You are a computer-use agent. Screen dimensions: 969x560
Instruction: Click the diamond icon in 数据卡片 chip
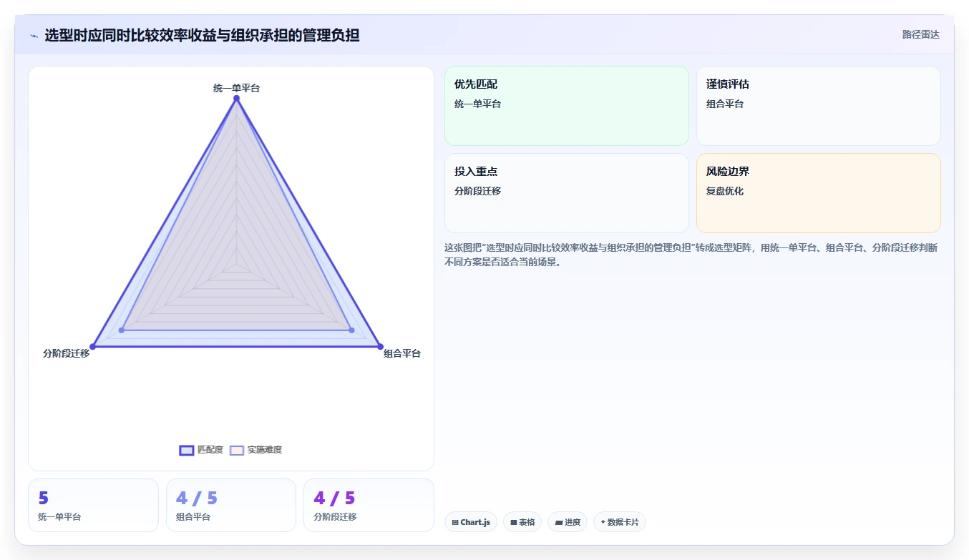click(x=603, y=522)
